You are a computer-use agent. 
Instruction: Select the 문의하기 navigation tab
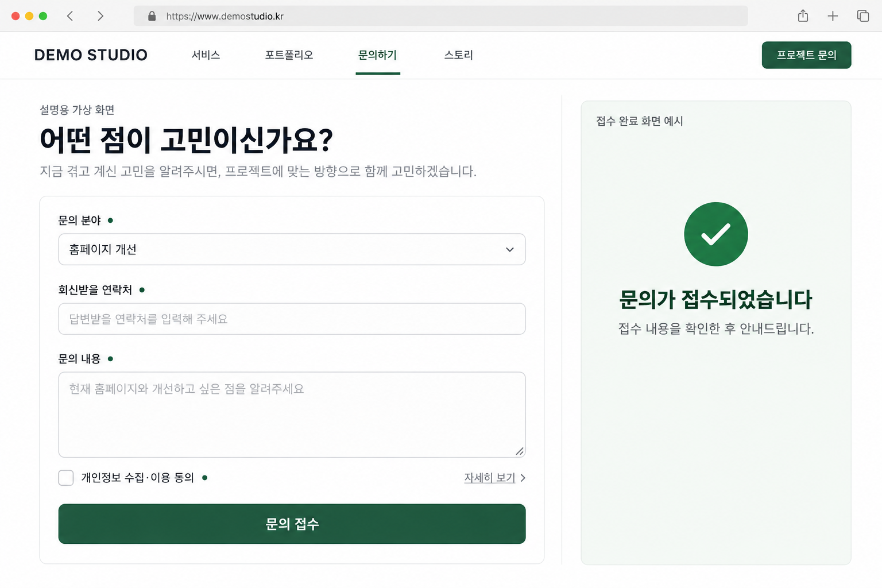(x=377, y=55)
